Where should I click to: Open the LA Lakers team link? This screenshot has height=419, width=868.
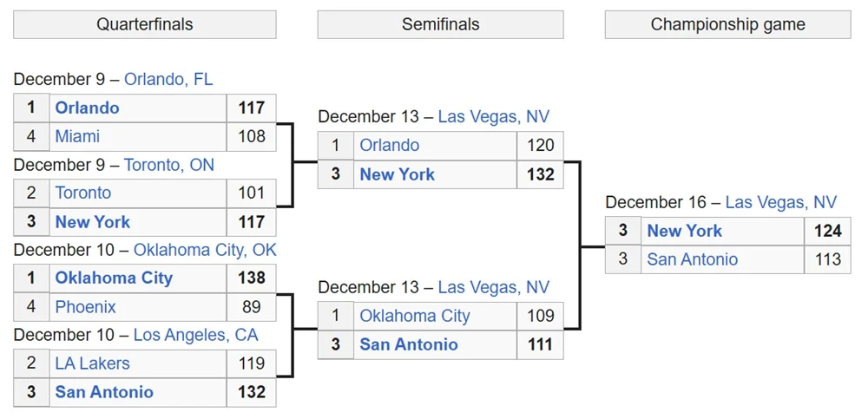92,363
